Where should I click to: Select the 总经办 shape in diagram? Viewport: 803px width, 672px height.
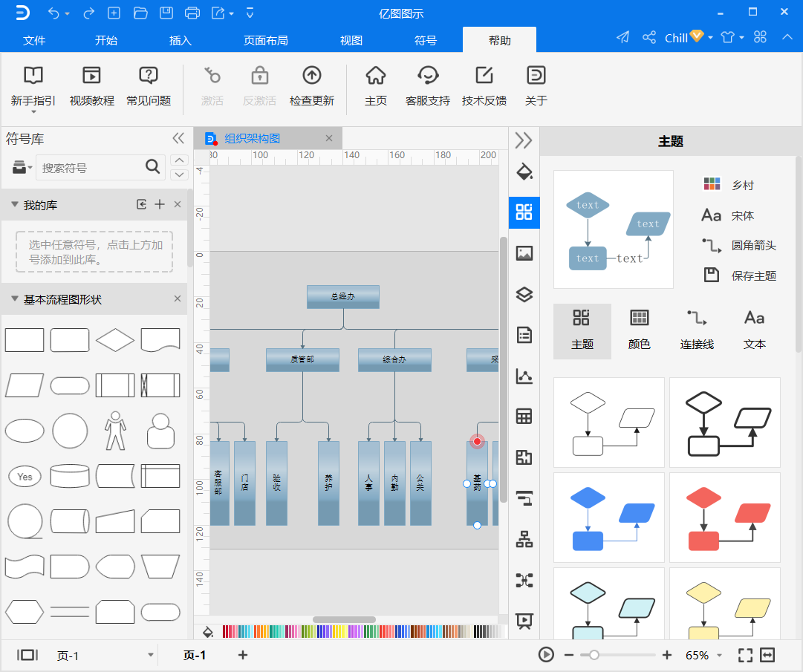coord(343,297)
